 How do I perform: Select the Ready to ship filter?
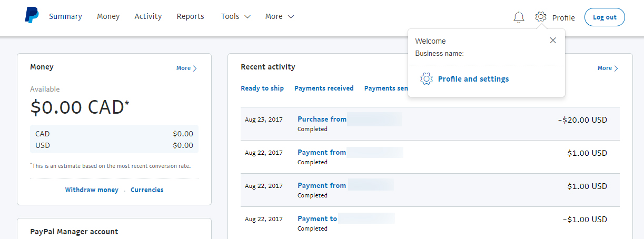(x=262, y=88)
